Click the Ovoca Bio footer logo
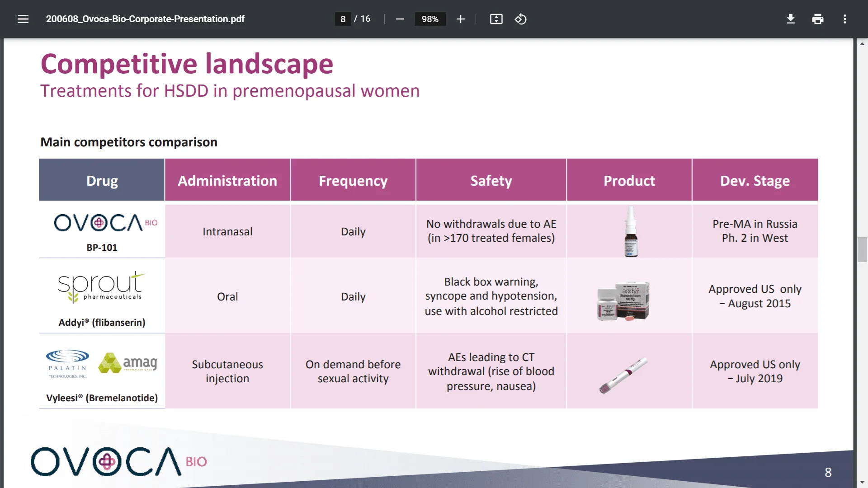This screenshot has height=488, width=868. coord(119,462)
